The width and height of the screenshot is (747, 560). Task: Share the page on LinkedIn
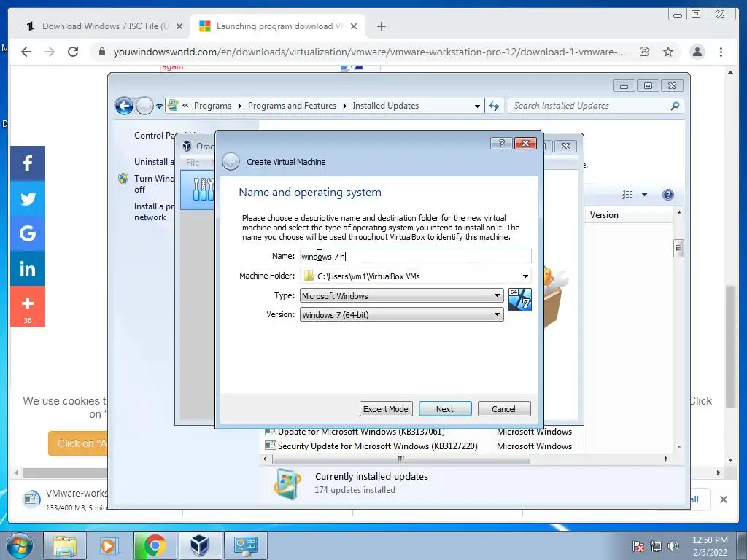click(x=28, y=268)
